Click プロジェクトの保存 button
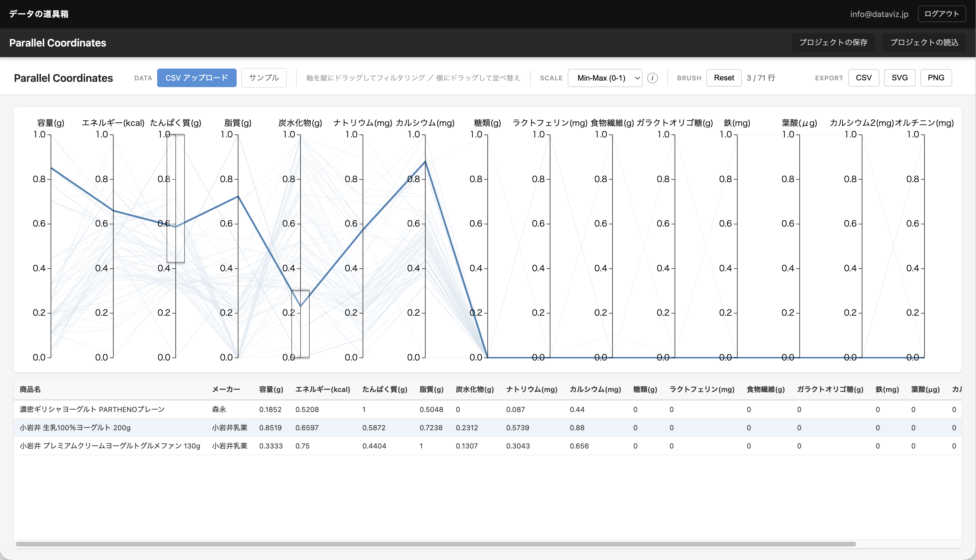Image resolution: width=976 pixels, height=560 pixels. [x=833, y=43]
